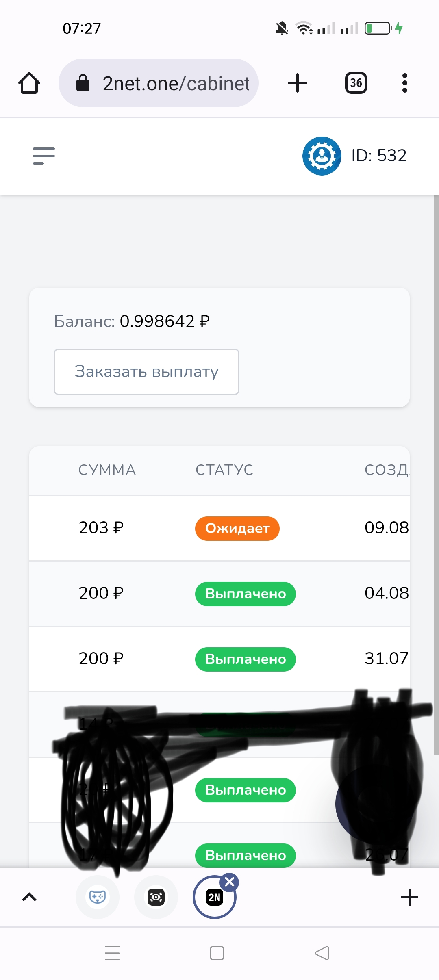Image resolution: width=439 pixels, height=980 pixels.
Task: Tap the 2net.one/cabinet address bar
Action: [159, 83]
